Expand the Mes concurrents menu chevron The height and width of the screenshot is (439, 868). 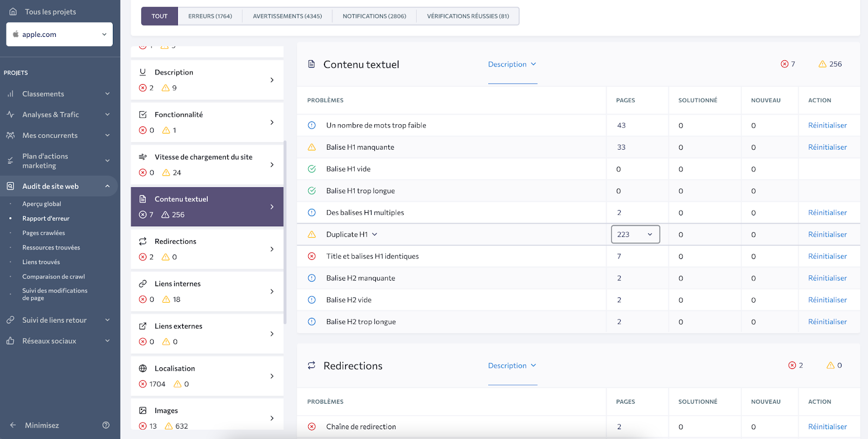[107, 135]
